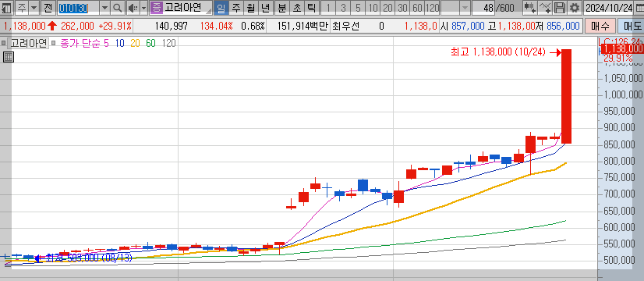The image size is (644, 281).
Task: Switch to 틱 tick chart tab
Action: [x=312, y=7]
